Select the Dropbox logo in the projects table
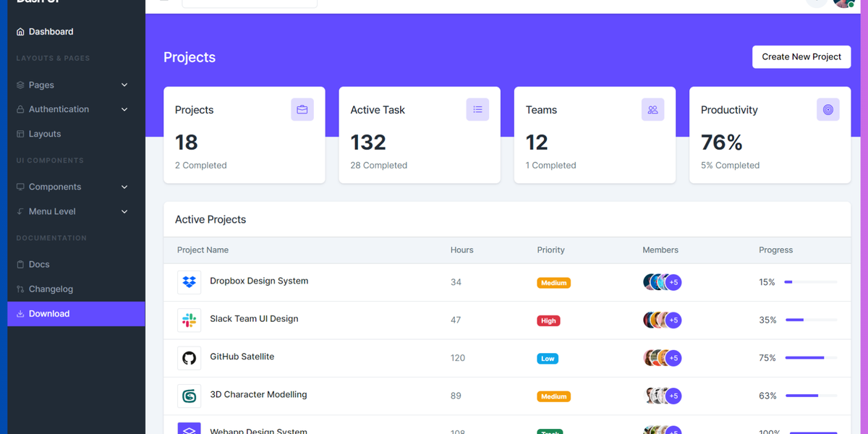The image size is (868, 434). 189,282
